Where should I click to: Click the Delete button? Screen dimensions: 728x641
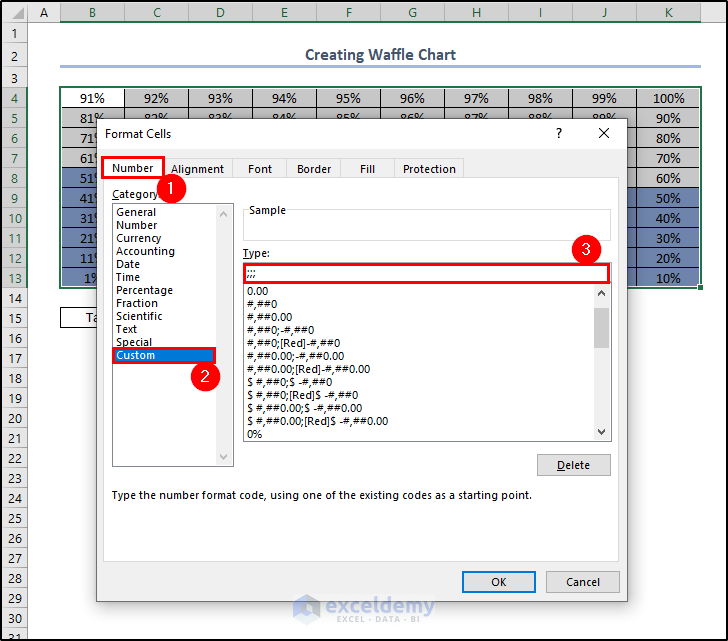point(573,465)
